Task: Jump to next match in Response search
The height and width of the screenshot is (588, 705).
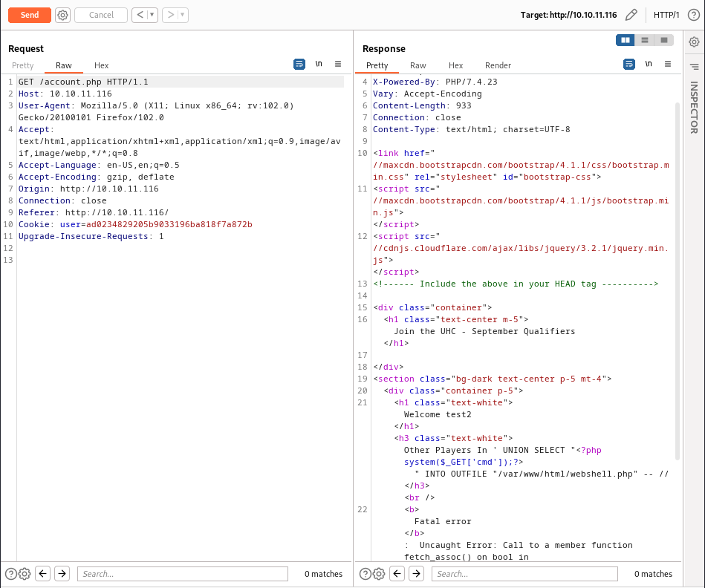Action: pyautogui.click(x=416, y=574)
